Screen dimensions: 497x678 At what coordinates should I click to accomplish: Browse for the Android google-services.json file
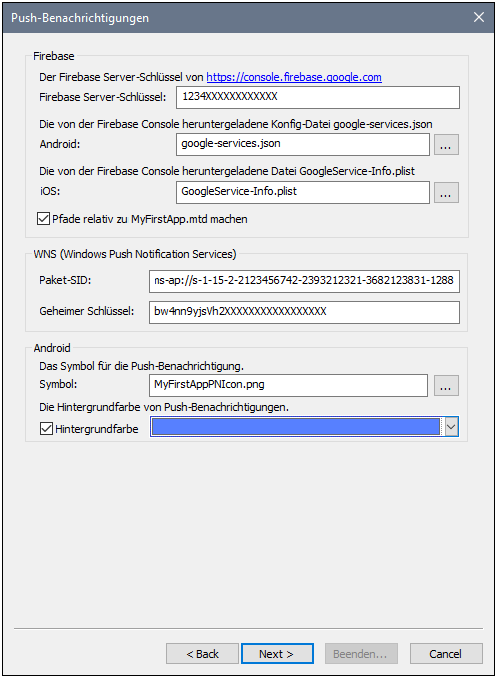(x=446, y=144)
